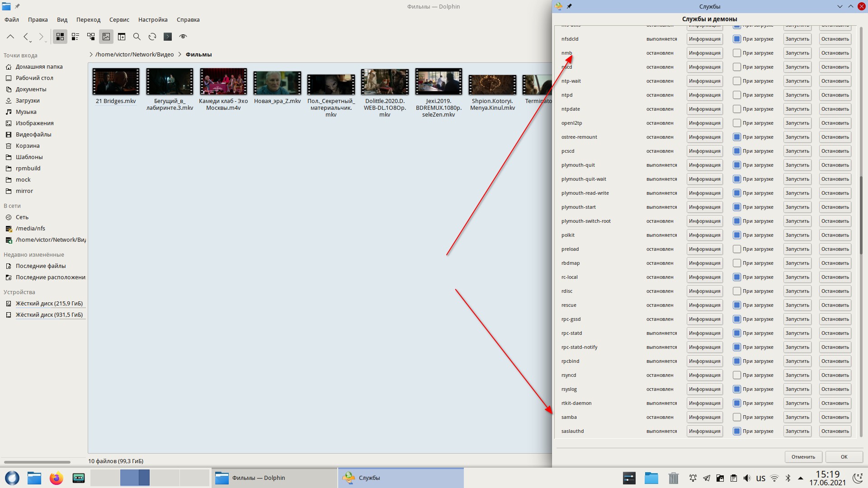Open the Сервис menu
Viewport: 868px width, 488px height.
pos(119,19)
